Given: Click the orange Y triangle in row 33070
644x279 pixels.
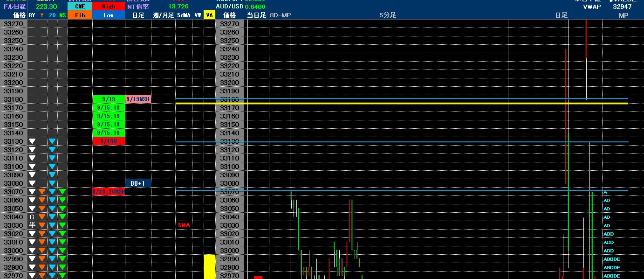Looking at the screenshot, I should (x=42, y=192).
